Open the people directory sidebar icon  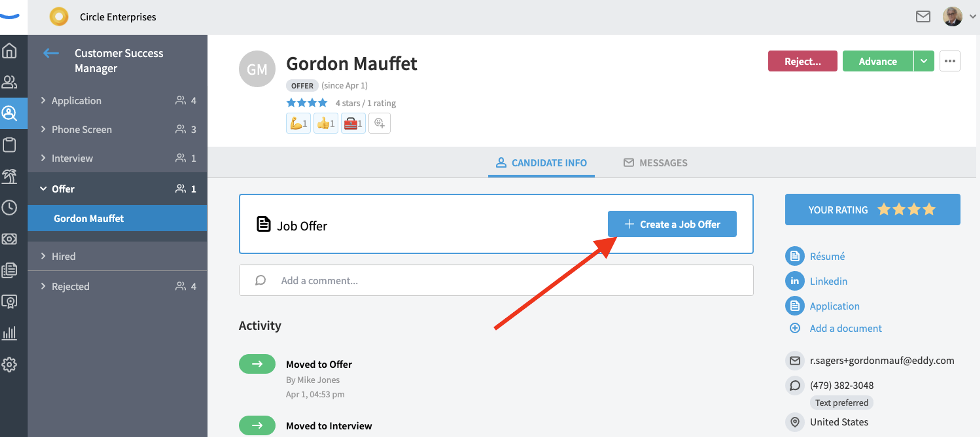9,82
